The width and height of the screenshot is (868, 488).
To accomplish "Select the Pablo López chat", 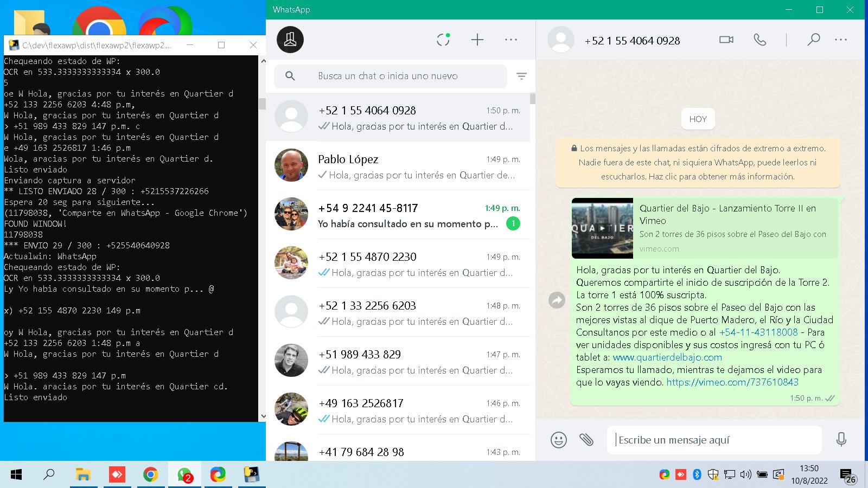I will pyautogui.click(x=398, y=166).
